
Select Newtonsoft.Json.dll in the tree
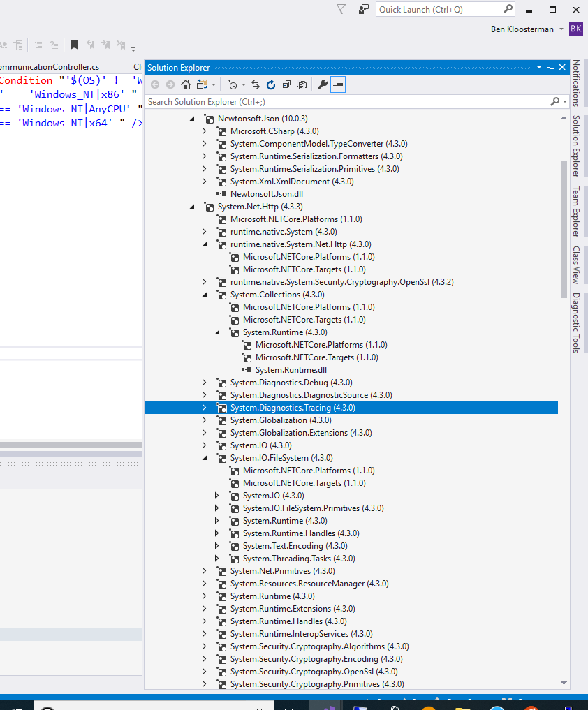pyautogui.click(x=266, y=194)
